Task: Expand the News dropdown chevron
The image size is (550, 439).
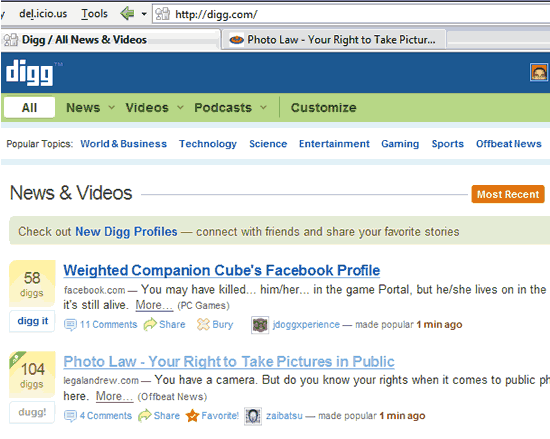Action: pyautogui.click(x=112, y=107)
